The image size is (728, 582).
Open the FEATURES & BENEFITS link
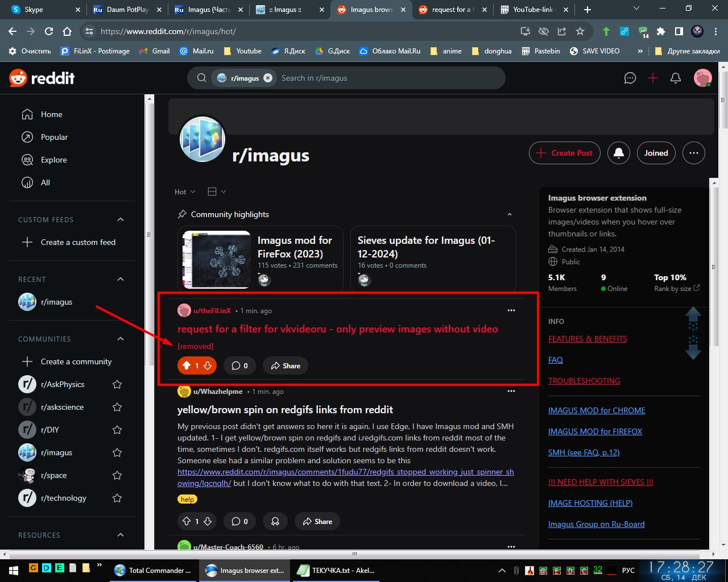588,339
